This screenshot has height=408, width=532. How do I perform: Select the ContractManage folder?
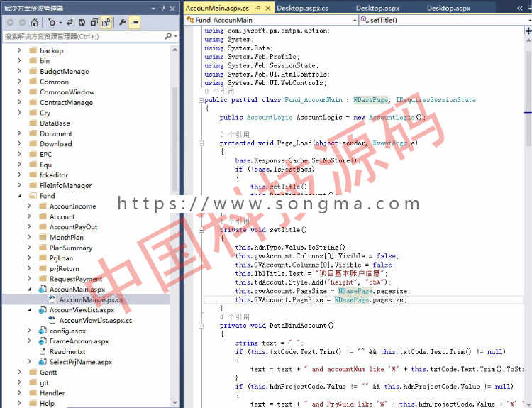point(66,102)
